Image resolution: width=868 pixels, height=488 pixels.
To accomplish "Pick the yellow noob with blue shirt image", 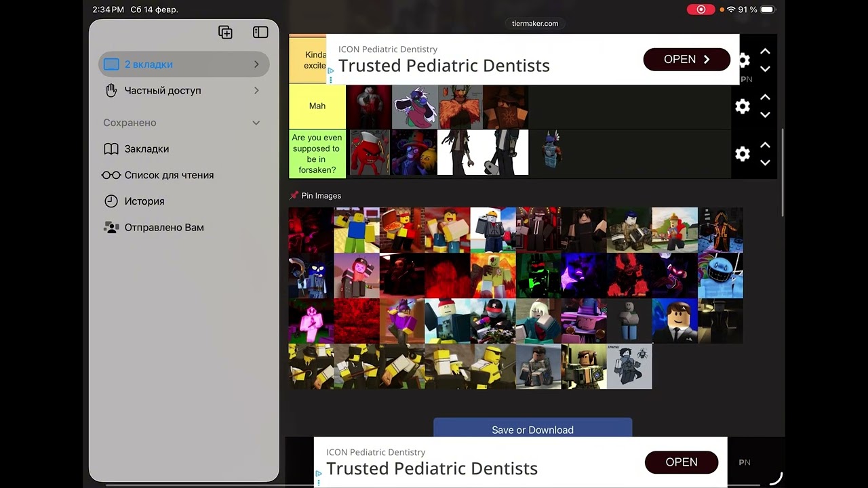I will pyautogui.click(x=357, y=230).
